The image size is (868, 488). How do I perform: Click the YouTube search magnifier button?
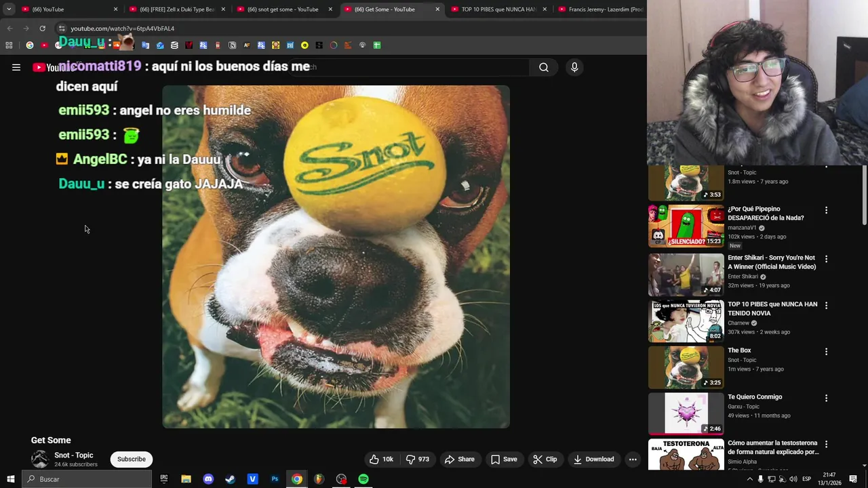pos(543,67)
